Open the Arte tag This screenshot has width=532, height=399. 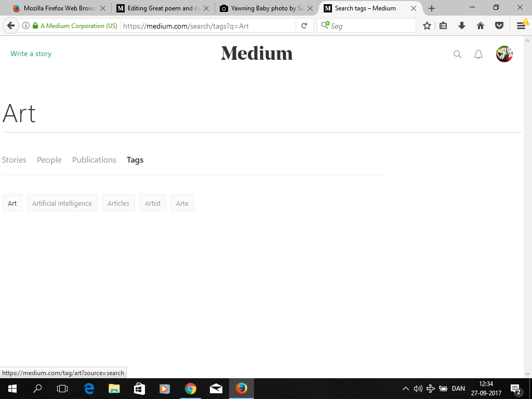pyautogui.click(x=182, y=203)
